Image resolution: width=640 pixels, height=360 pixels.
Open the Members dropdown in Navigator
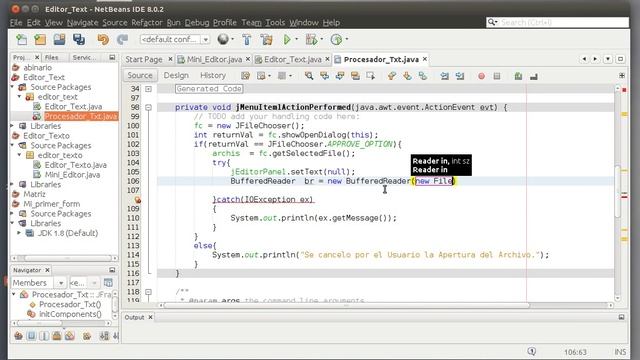point(61,283)
